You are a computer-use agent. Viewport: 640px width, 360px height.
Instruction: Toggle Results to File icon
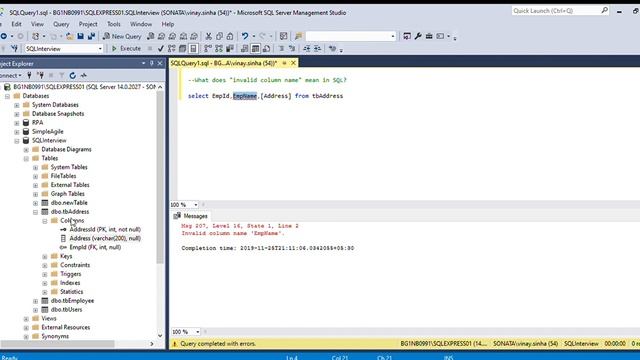pos(266,49)
